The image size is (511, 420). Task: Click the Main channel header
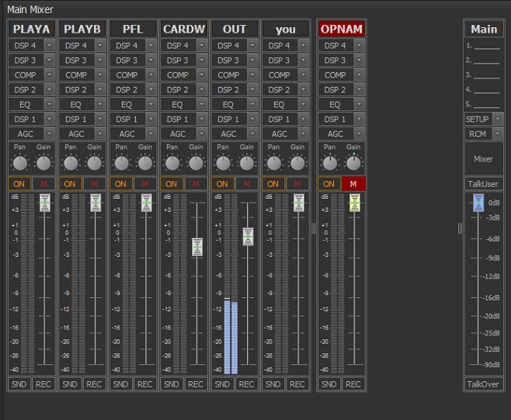pos(484,30)
